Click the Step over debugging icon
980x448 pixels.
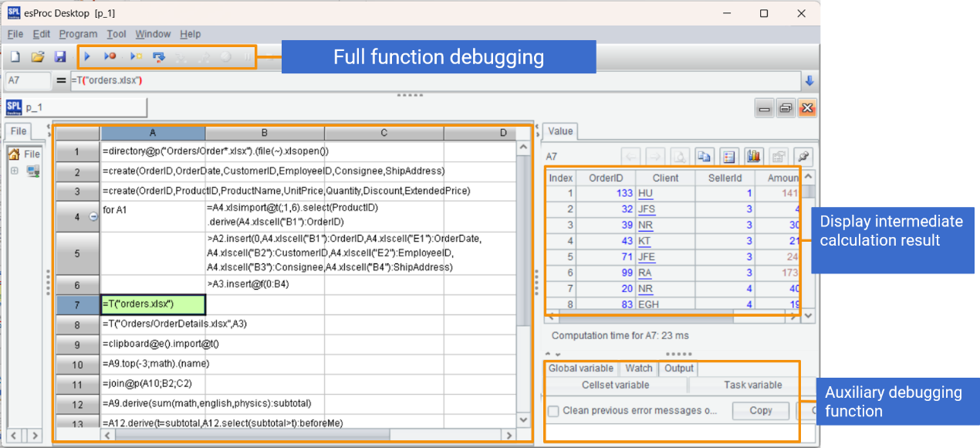159,56
